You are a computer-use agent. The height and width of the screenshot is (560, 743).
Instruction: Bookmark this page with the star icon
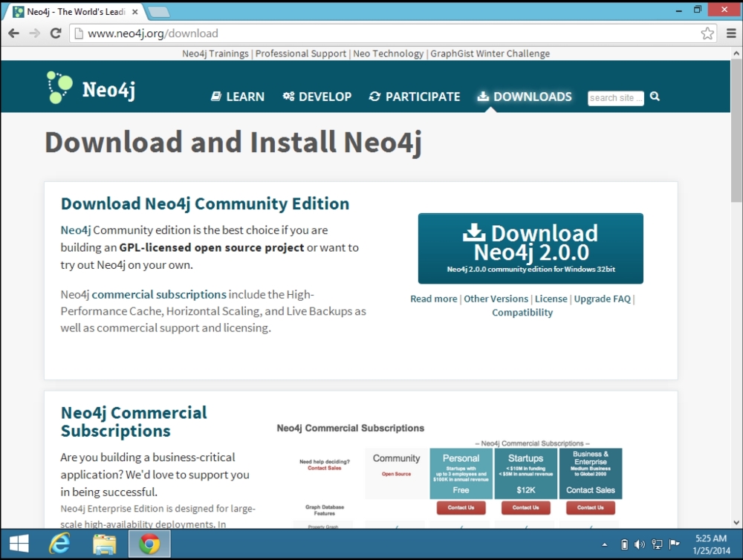[x=707, y=33]
